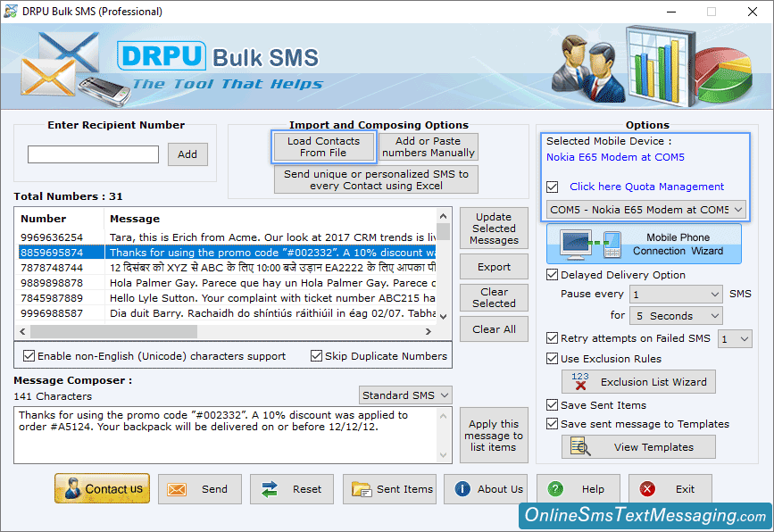Click Add or Paste numbers Manually
Viewport: 774px width, 532px height.
click(428, 146)
